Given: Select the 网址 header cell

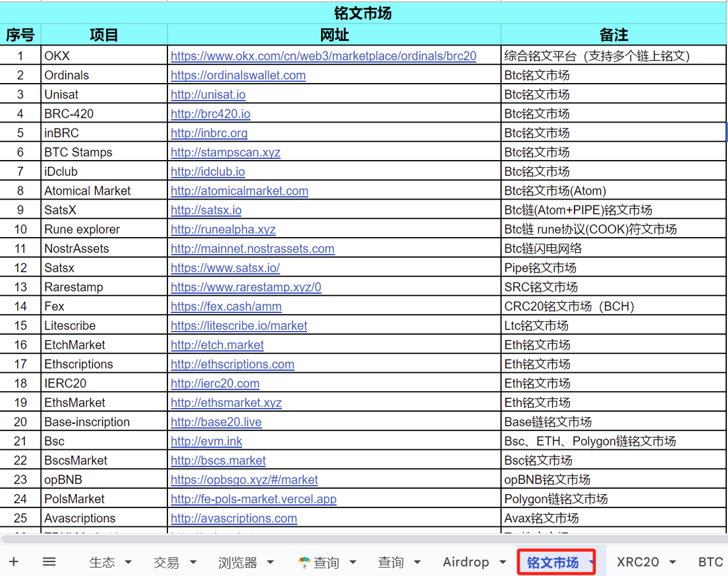Looking at the screenshot, I should click(x=334, y=35).
